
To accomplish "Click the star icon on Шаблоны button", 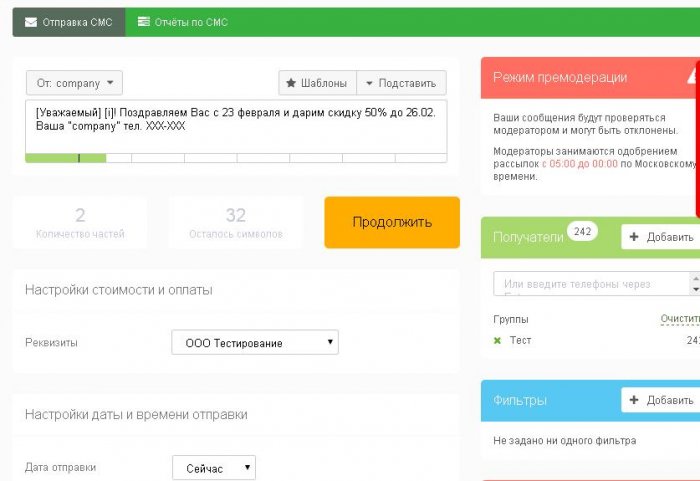I will click(291, 83).
